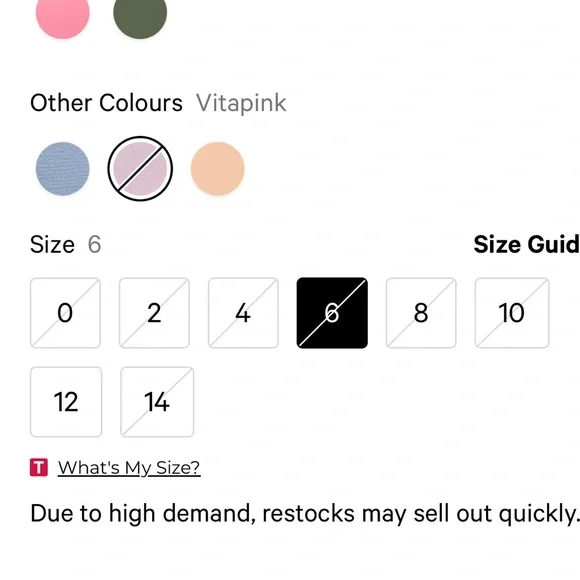Select size 2
Image resolution: width=580 pixels, height=580 pixels.
coord(154,313)
